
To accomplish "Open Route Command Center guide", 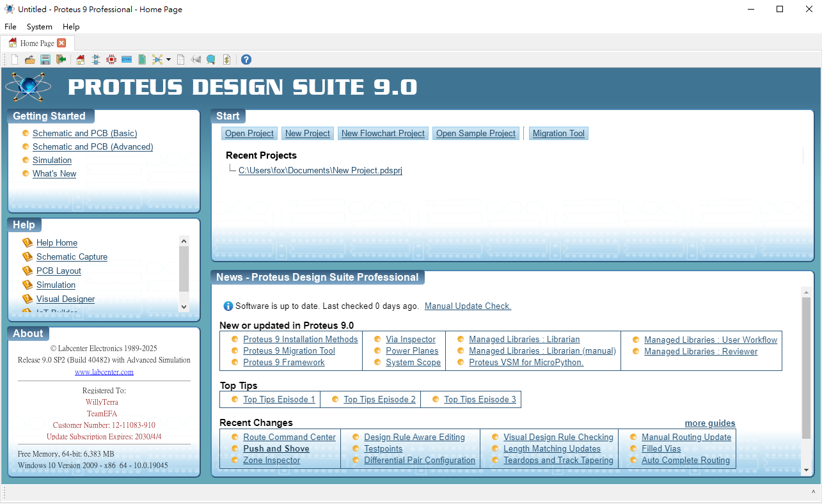I will 289,437.
